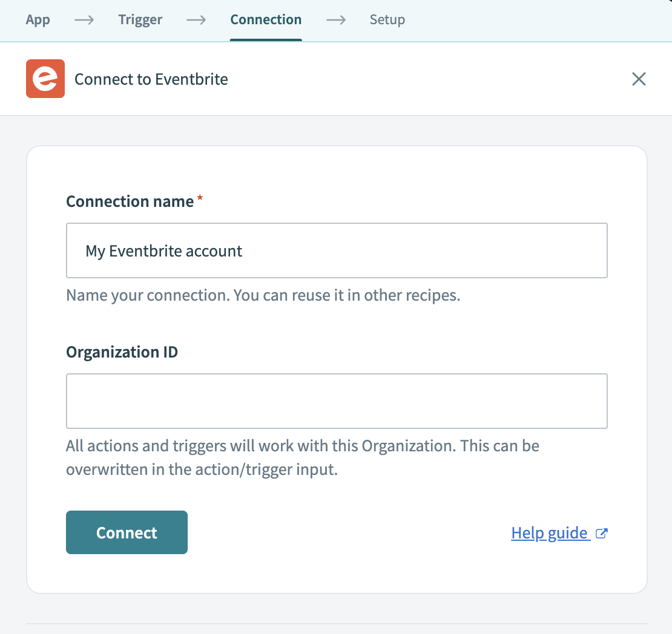
Task: Click the Connect to Eventbrite header title
Action: pyautogui.click(x=151, y=79)
